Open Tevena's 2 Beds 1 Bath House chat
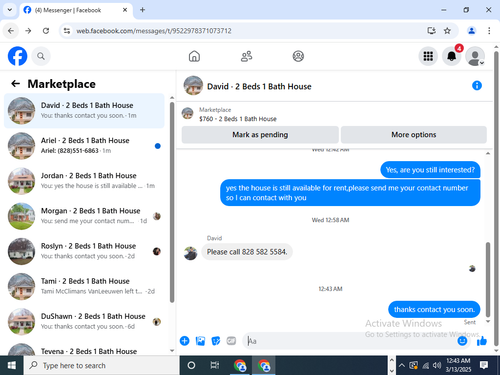This screenshot has height=375, width=500. 84,348
